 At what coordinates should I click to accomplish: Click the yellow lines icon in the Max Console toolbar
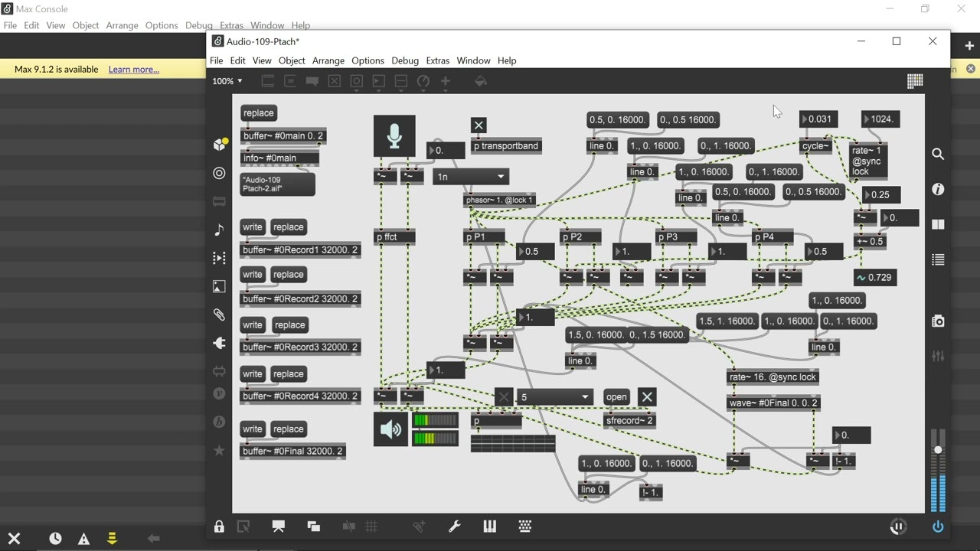(x=112, y=539)
